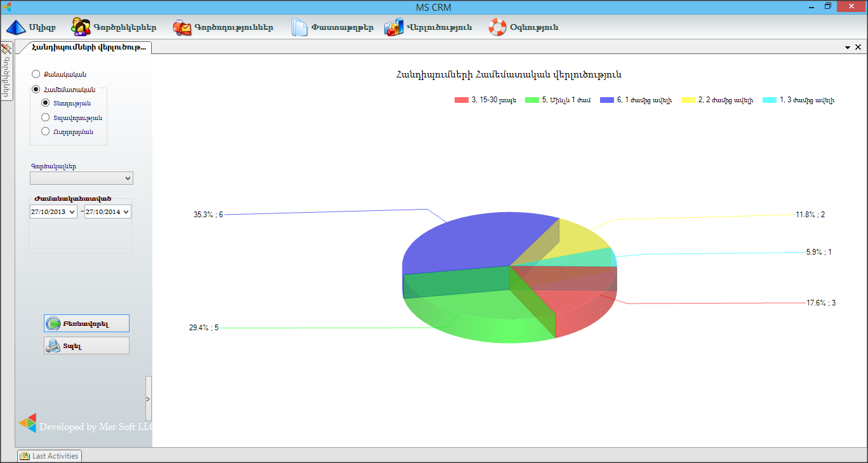
Task: Click the blue legend swatch for 6
Action: click(x=606, y=100)
